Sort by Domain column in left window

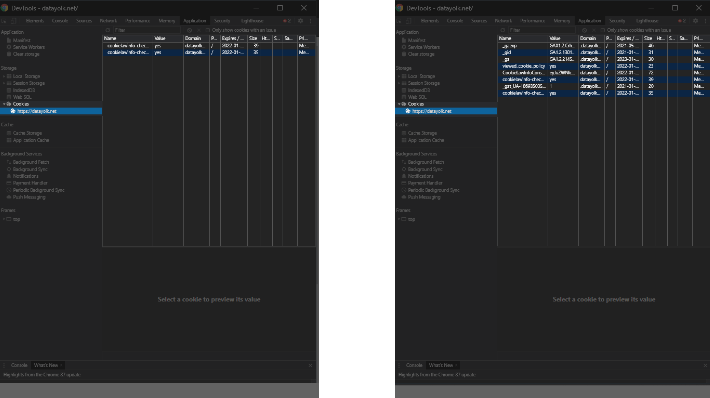tap(196, 38)
